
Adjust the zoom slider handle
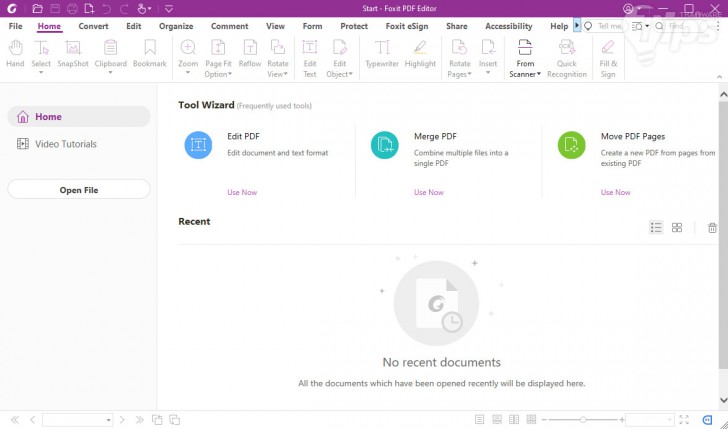(583, 420)
